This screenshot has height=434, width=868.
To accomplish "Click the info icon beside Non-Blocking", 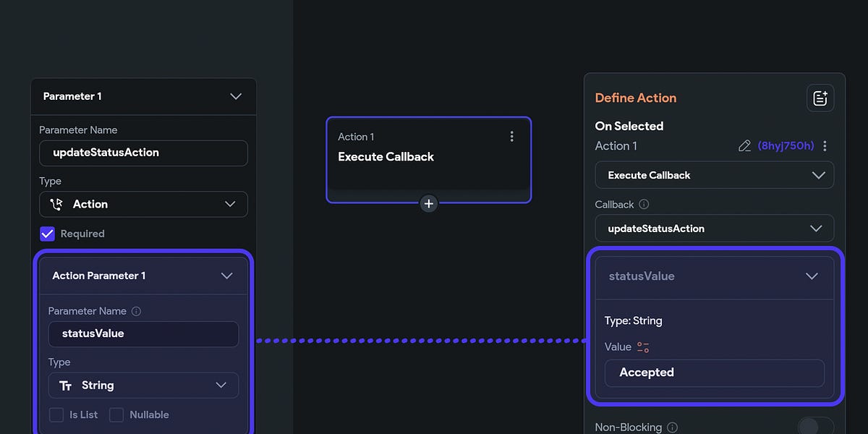I will (x=673, y=427).
